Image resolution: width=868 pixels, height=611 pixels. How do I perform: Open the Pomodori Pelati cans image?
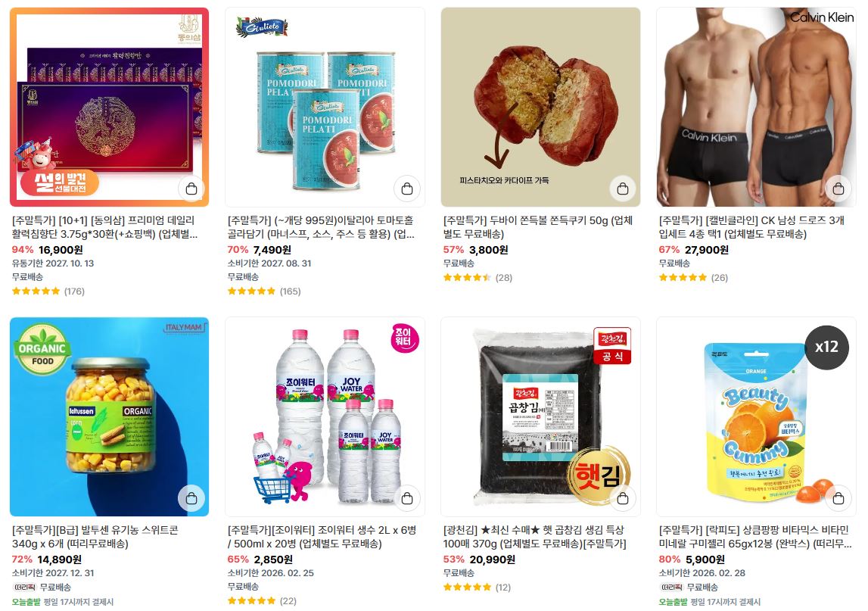pos(325,107)
